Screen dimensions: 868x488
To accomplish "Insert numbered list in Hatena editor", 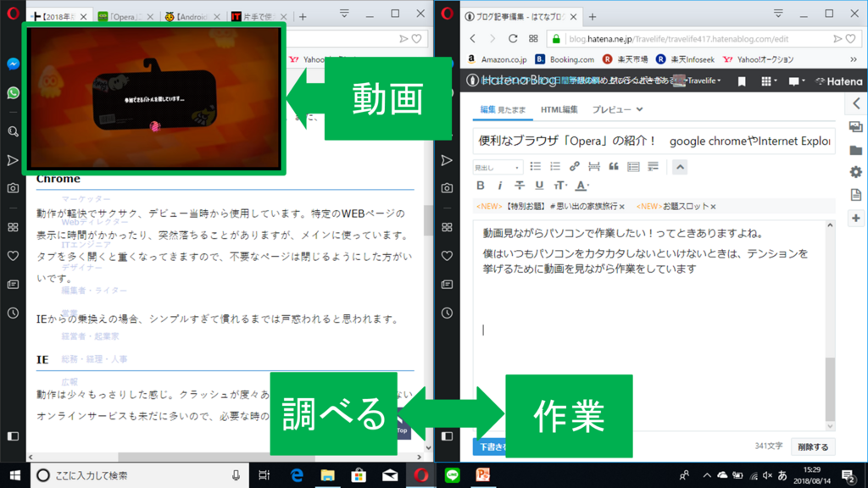I will 555,167.
